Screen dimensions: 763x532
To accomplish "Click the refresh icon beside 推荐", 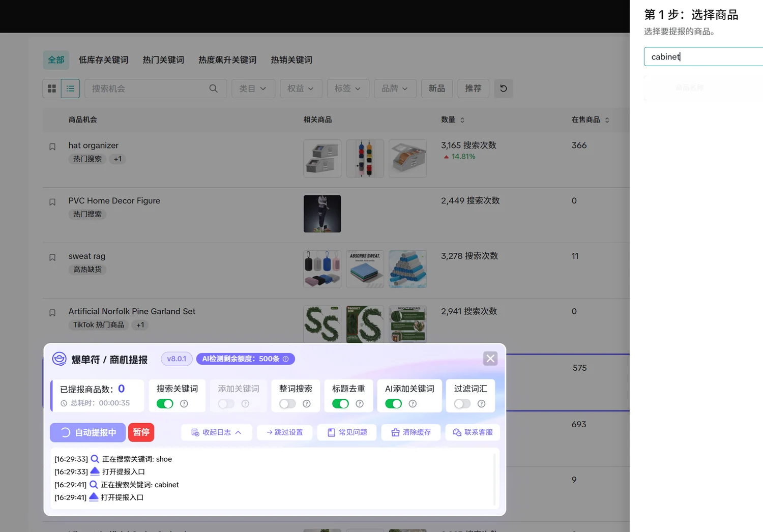I will point(503,88).
